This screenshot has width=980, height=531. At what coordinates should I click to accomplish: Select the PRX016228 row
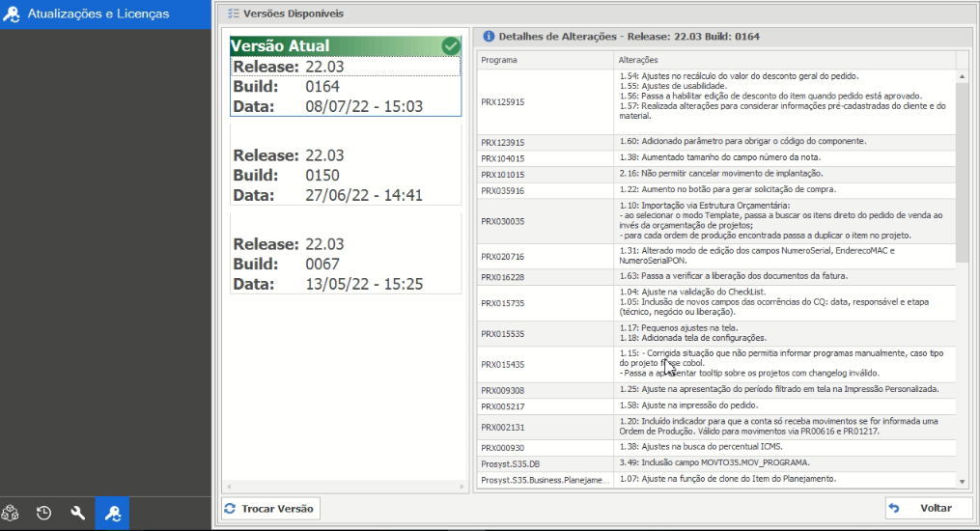[716, 277]
